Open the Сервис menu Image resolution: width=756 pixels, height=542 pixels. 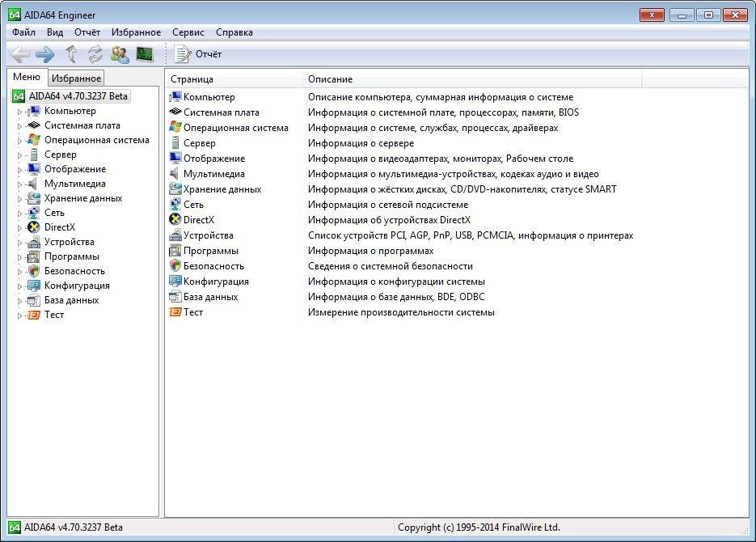coord(188,32)
